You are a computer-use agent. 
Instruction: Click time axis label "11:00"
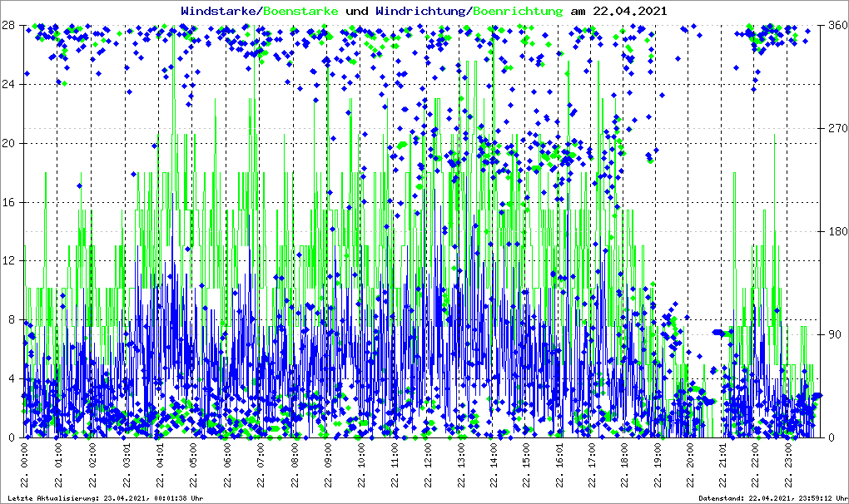point(395,455)
